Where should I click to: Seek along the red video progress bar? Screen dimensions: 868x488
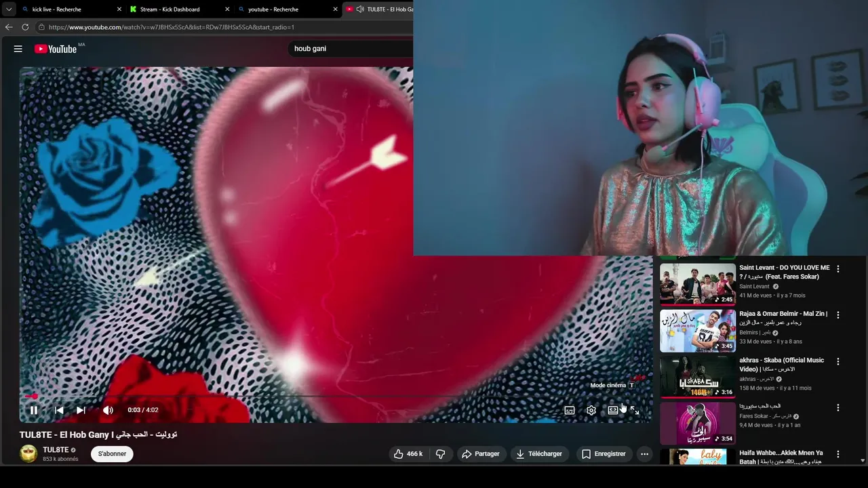coord(336,396)
